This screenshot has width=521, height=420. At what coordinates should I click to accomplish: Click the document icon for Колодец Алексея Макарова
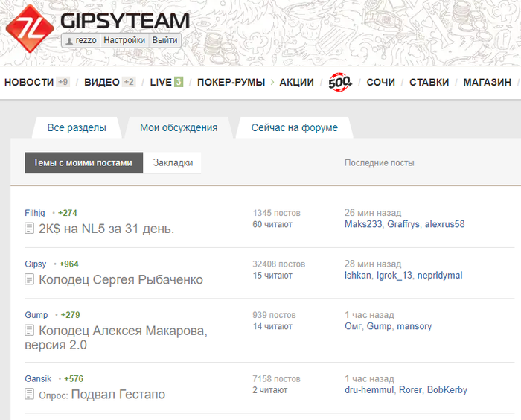(x=29, y=330)
